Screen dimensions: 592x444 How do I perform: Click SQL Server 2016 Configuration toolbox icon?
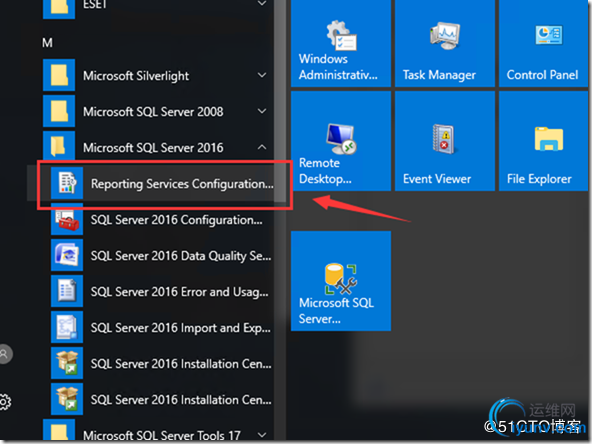coord(67,219)
